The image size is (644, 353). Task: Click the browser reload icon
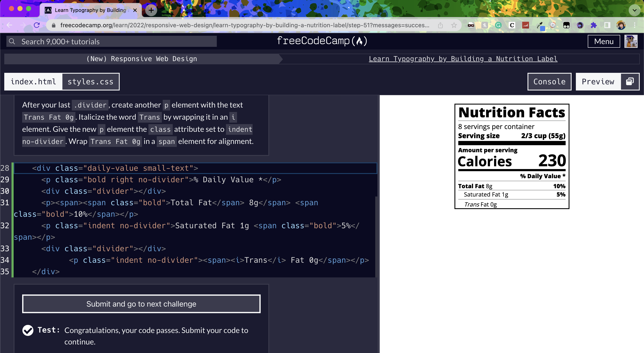(x=37, y=25)
